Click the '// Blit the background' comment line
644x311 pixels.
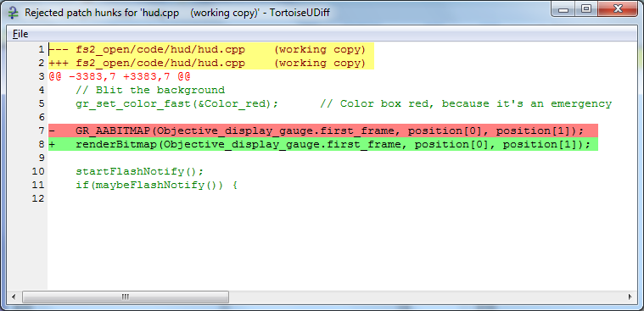pos(150,91)
